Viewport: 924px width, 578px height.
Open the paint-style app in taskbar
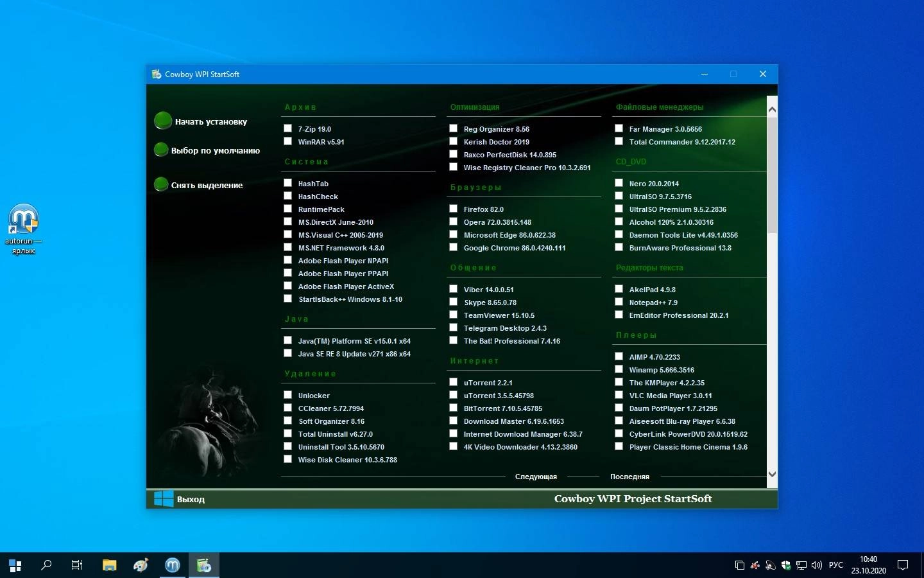point(141,565)
